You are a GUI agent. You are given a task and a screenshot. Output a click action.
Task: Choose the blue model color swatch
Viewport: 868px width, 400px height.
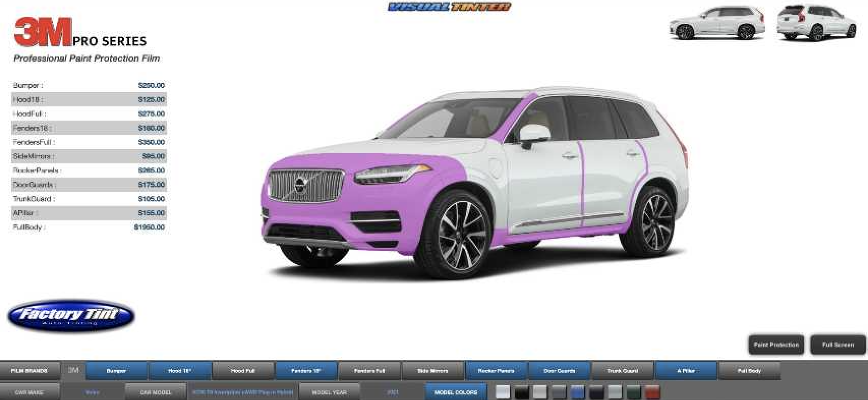click(577, 392)
